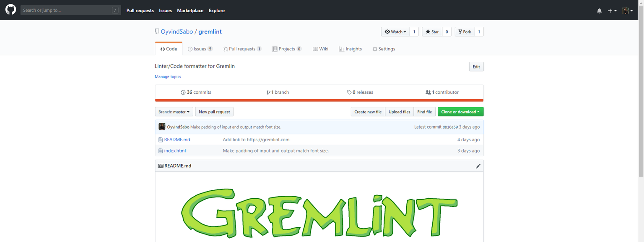The height and width of the screenshot is (242, 644).
Task: Open the Watch dropdown button
Action: pos(395,32)
